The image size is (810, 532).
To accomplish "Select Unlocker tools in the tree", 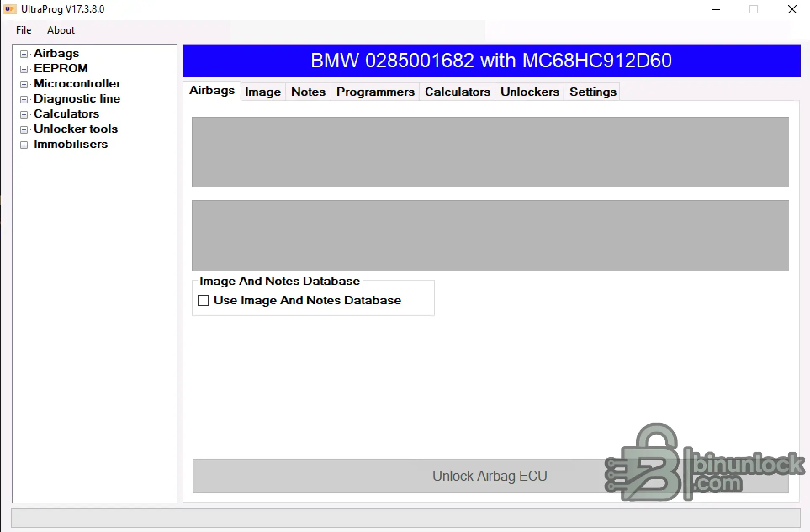I will tap(76, 129).
